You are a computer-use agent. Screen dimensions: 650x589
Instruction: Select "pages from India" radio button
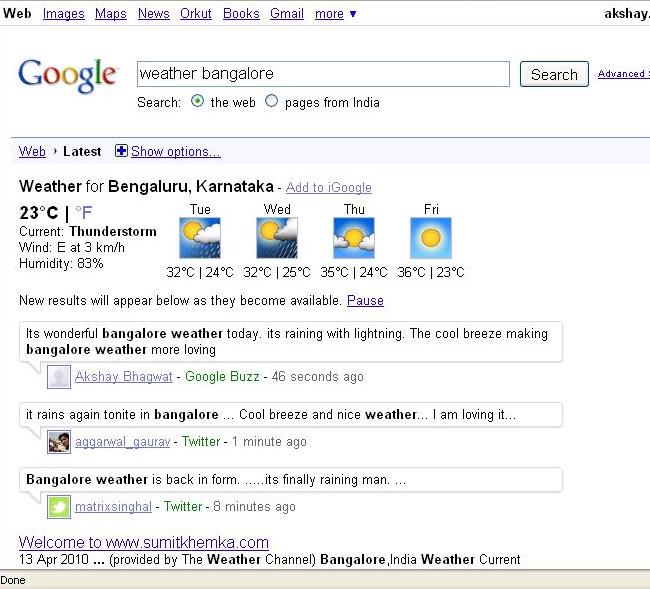click(271, 101)
